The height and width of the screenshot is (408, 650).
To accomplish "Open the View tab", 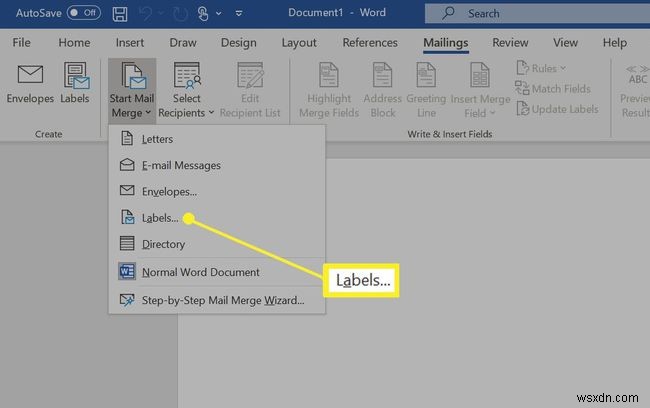I will point(565,43).
